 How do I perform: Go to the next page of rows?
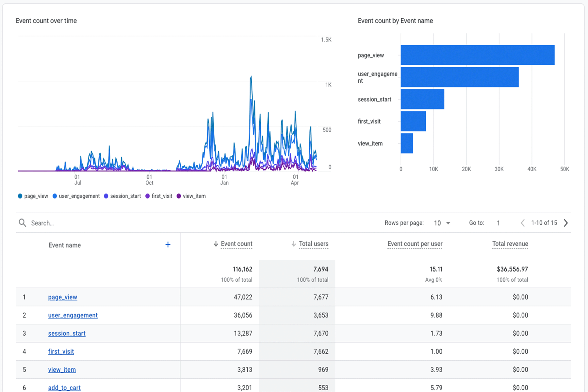pos(566,223)
